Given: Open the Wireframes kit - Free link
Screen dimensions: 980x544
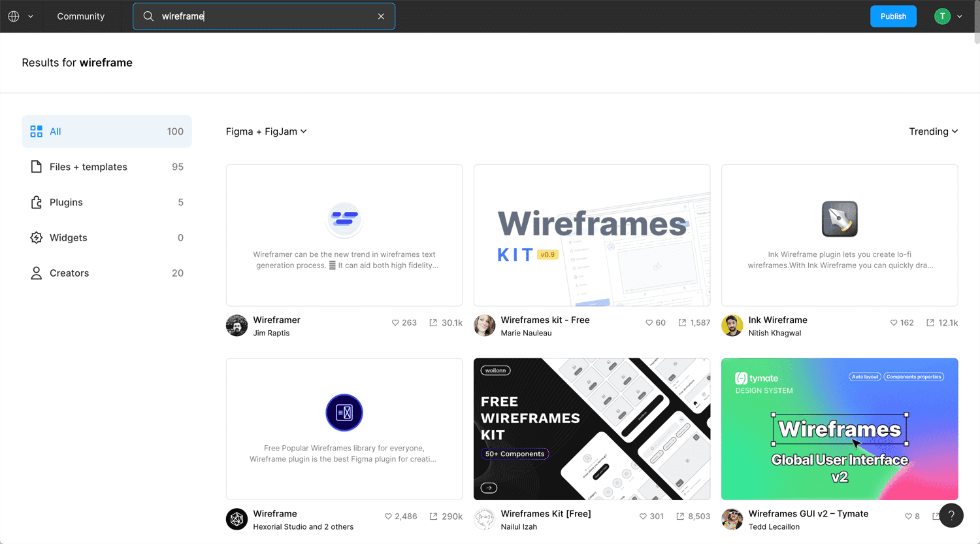Looking at the screenshot, I should click(x=545, y=320).
